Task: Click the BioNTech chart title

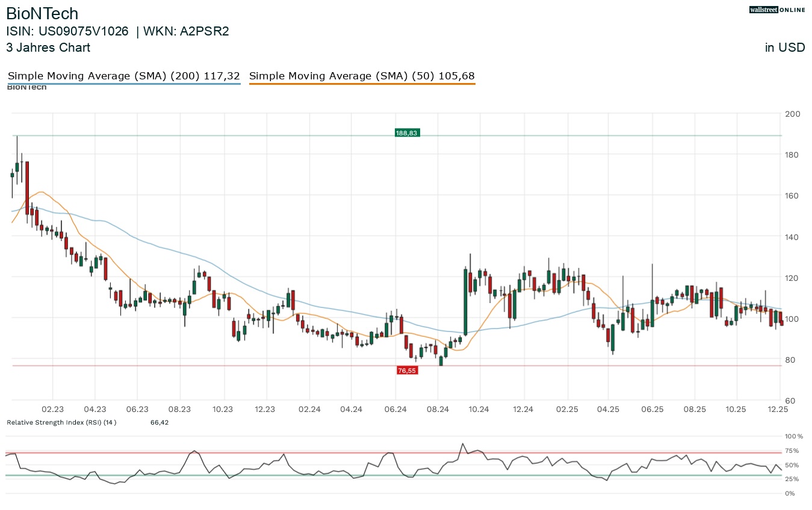Action: [x=42, y=14]
